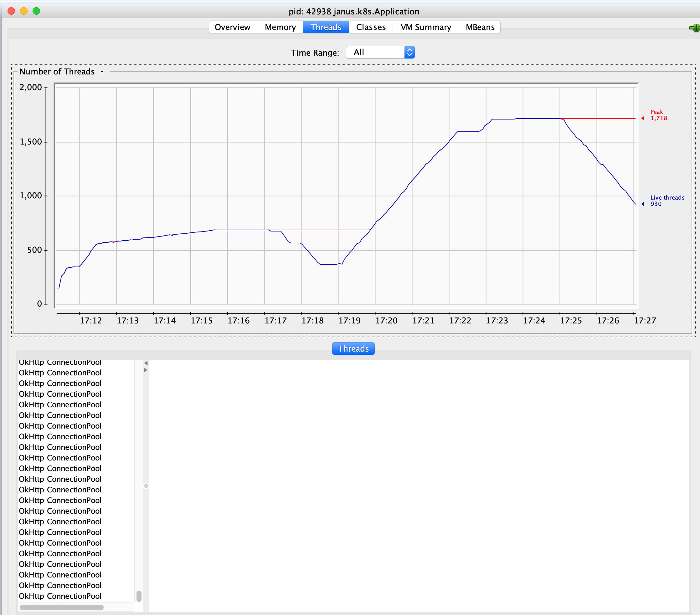The width and height of the screenshot is (700, 615).
Task: Click the green zoom window button
Action: 36,11
